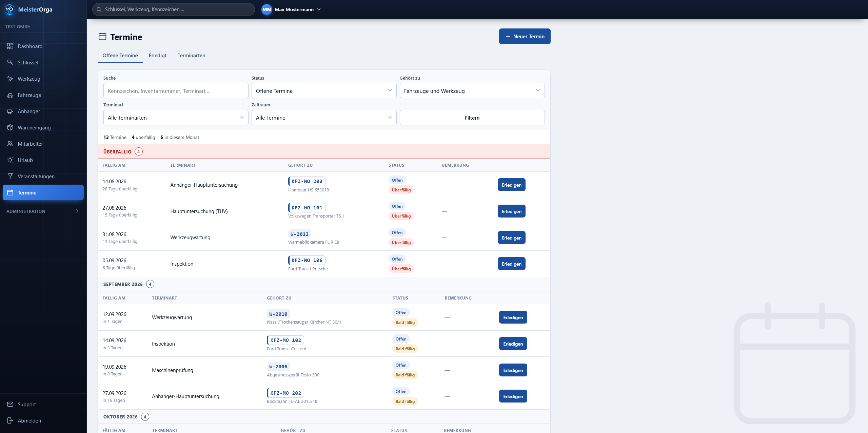Switch to the Terminarten tab
This screenshot has width=868, height=433.
(191, 56)
